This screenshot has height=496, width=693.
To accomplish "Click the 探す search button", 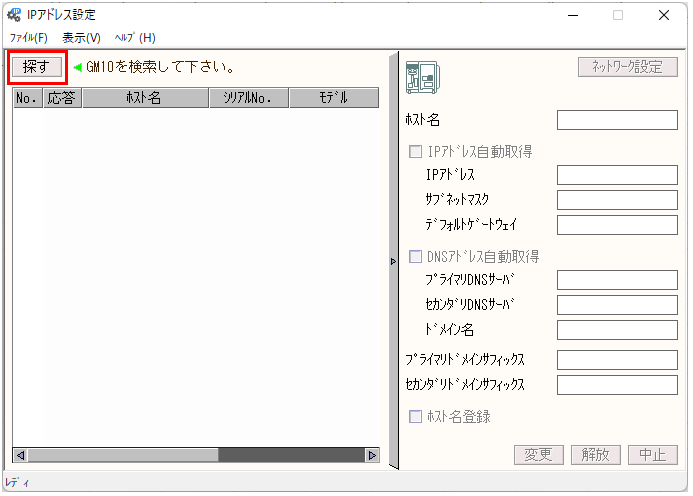I will point(37,67).
